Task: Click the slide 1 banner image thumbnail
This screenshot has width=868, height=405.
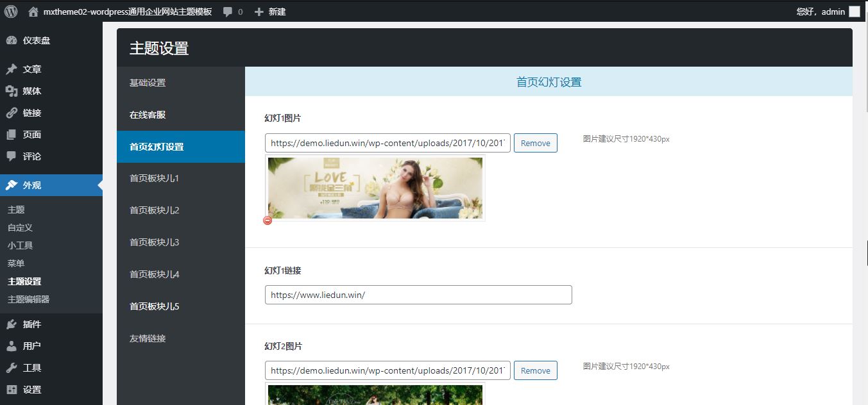Action: (375, 188)
